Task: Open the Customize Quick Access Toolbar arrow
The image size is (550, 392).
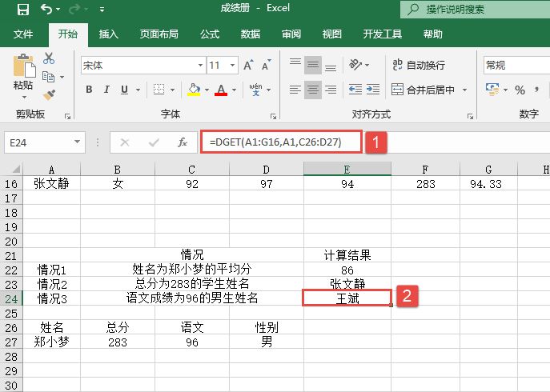Action: pyautogui.click(x=102, y=10)
